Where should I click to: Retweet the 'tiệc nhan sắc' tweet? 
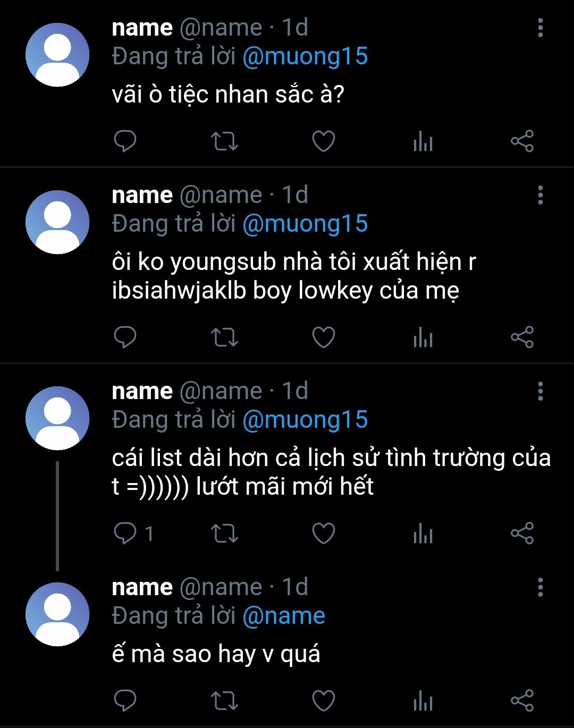[224, 141]
